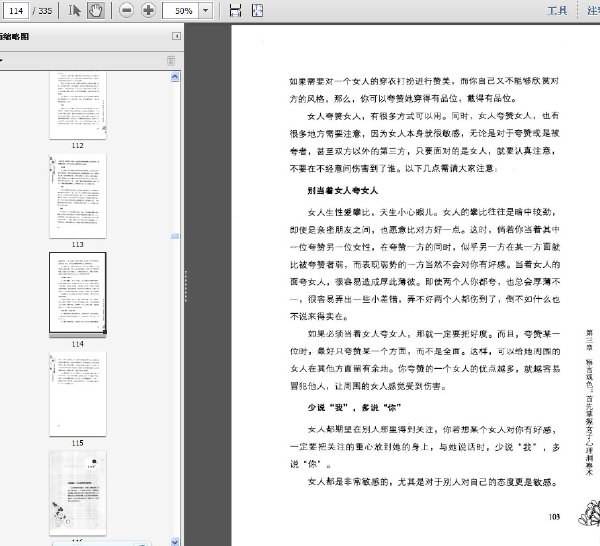Select the arrow selection tool
Image resolution: width=600 pixels, height=546 pixels.
pyautogui.click(x=74, y=10)
